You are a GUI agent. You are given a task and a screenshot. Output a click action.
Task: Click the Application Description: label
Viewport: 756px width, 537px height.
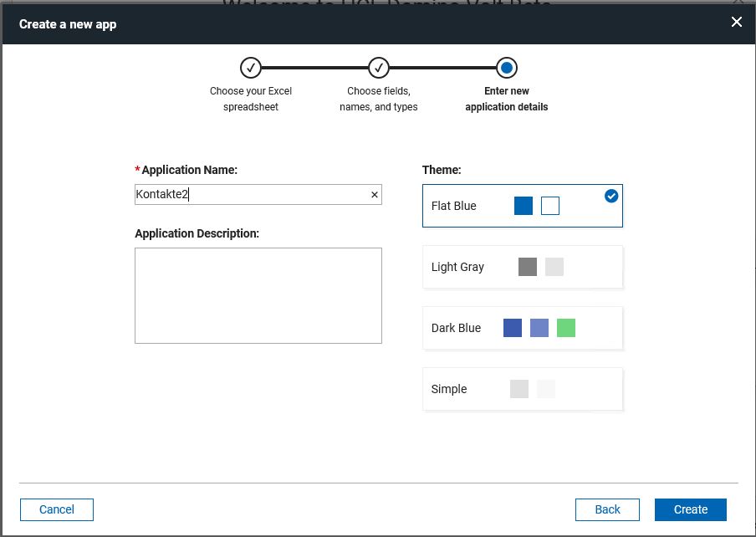tap(197, 233)
